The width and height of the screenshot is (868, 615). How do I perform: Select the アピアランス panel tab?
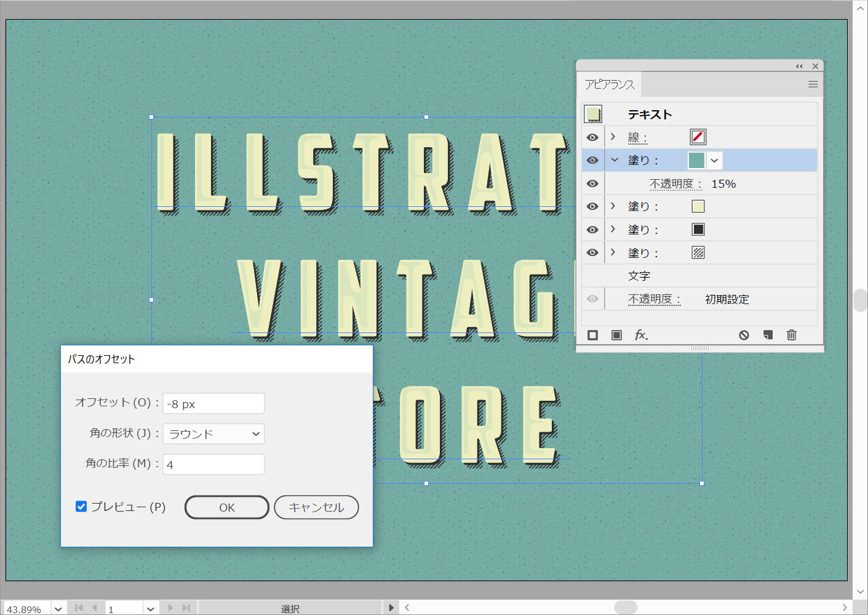pos(609,84)
